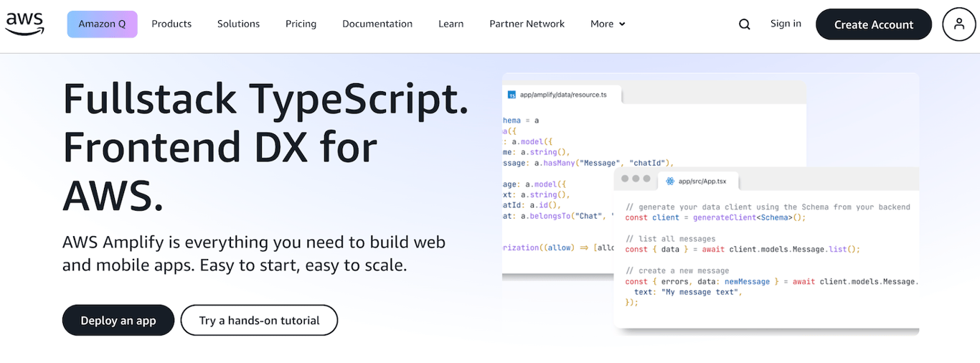Click the '// create a new message' comment
980x363 pixels.
[x=677, y=270]
